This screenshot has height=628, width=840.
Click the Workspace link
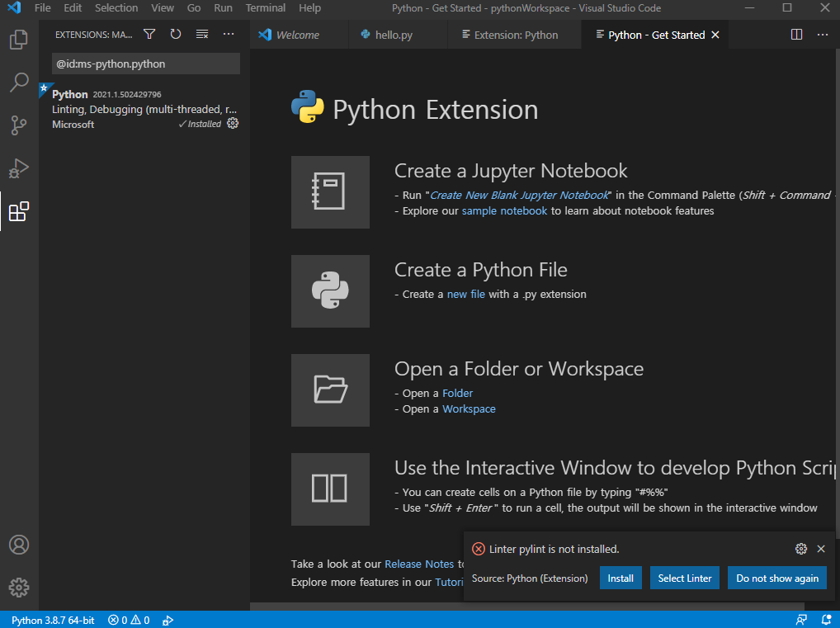pos(469,408)
